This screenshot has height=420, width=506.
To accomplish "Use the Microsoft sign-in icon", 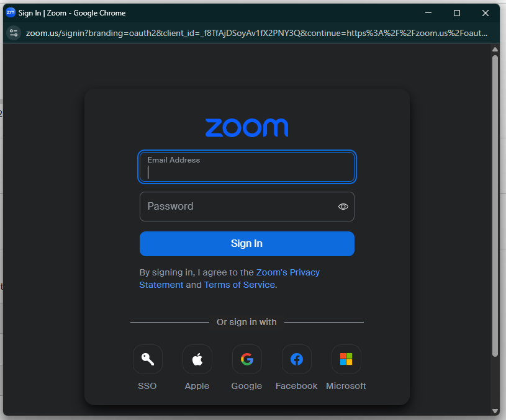I will pyautogui.click(x=346, y=359).
